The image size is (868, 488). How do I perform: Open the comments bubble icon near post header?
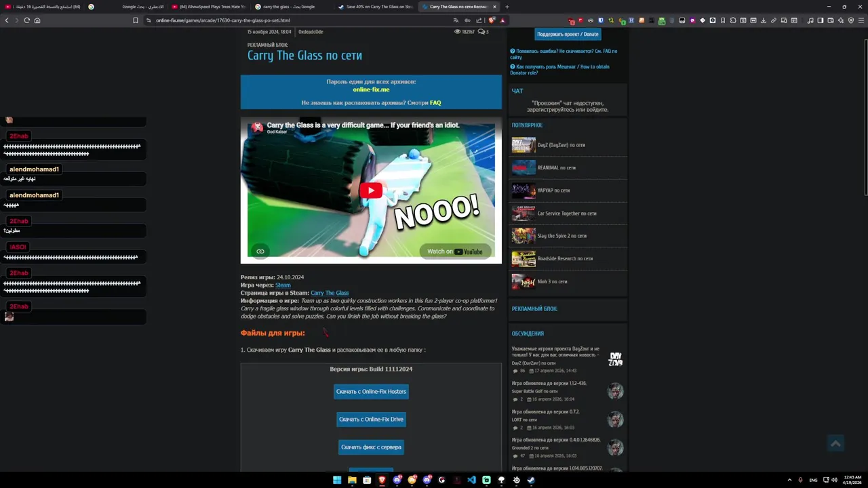[x=481, y=32]
